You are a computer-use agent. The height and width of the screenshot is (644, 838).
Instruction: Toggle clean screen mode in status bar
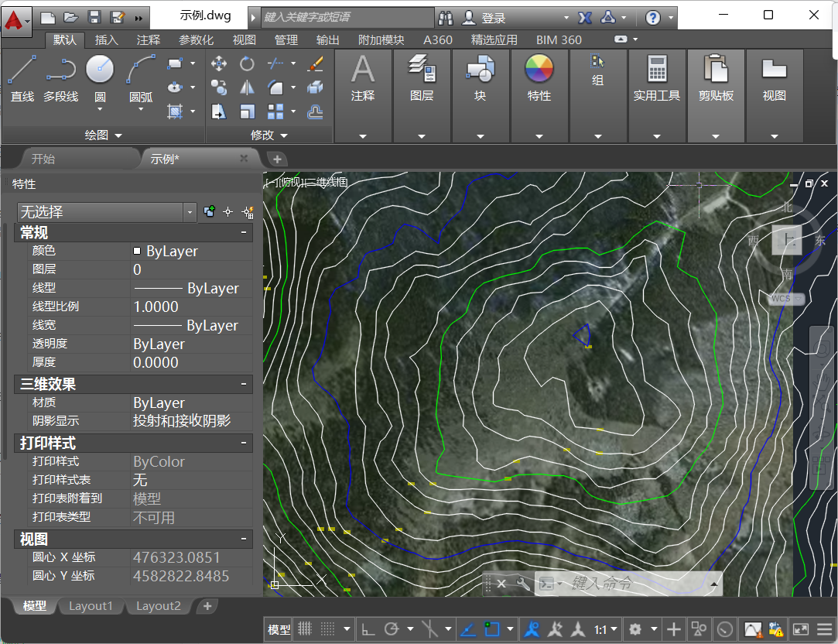click(x=801, y=629)
